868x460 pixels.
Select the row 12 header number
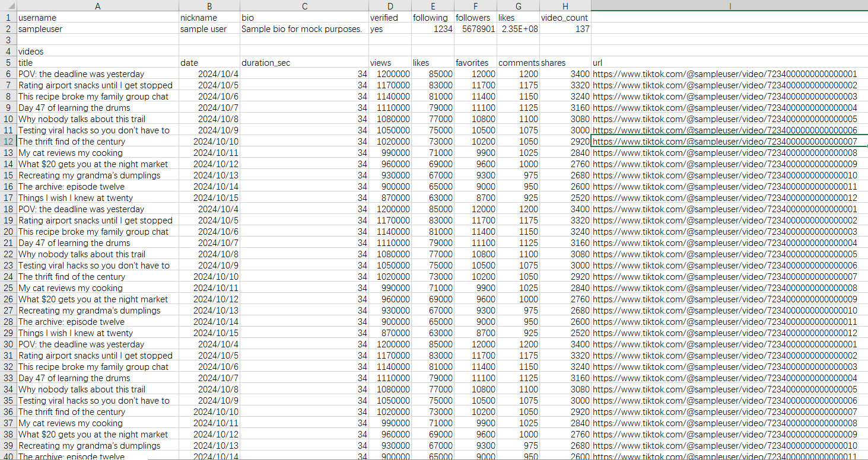(8, 142)
